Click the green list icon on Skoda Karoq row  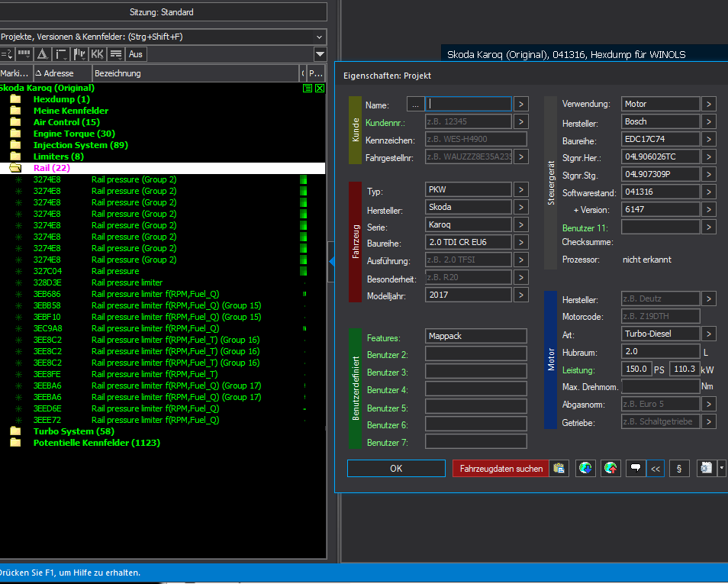[x=308, y=89]
